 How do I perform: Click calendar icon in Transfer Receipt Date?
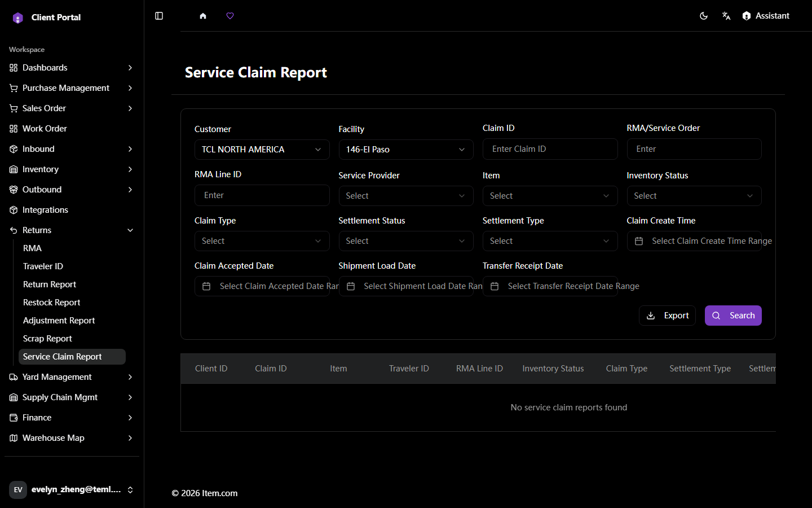click(495, 286)
